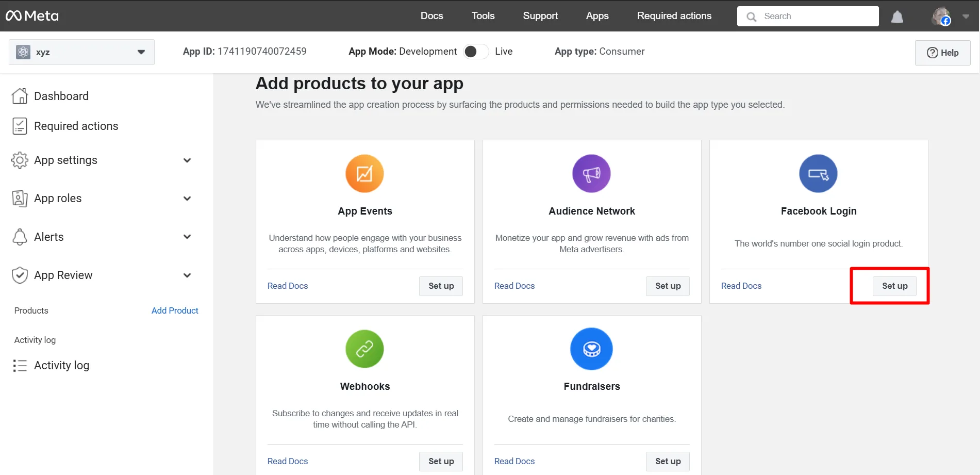980x475 pixels.
Task: Click the blue Fundraisers icon
Action: point(591,349)
